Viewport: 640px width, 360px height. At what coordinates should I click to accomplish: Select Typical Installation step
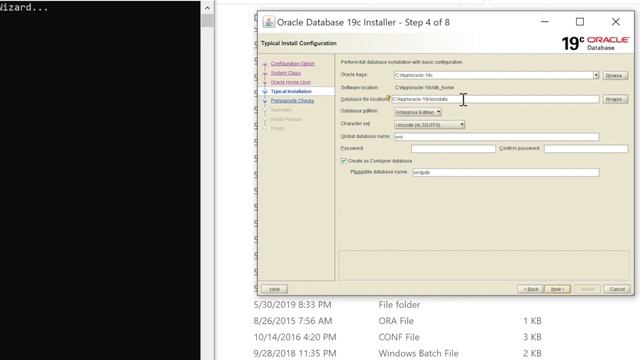[x=291, y=91]
